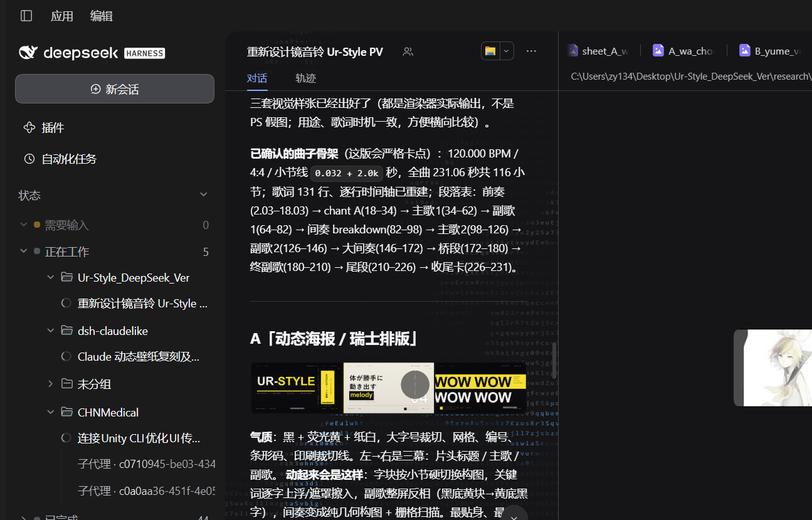Start a new chat with 新会话
Screen dimensions: 812x520
(x=115, y=89)
